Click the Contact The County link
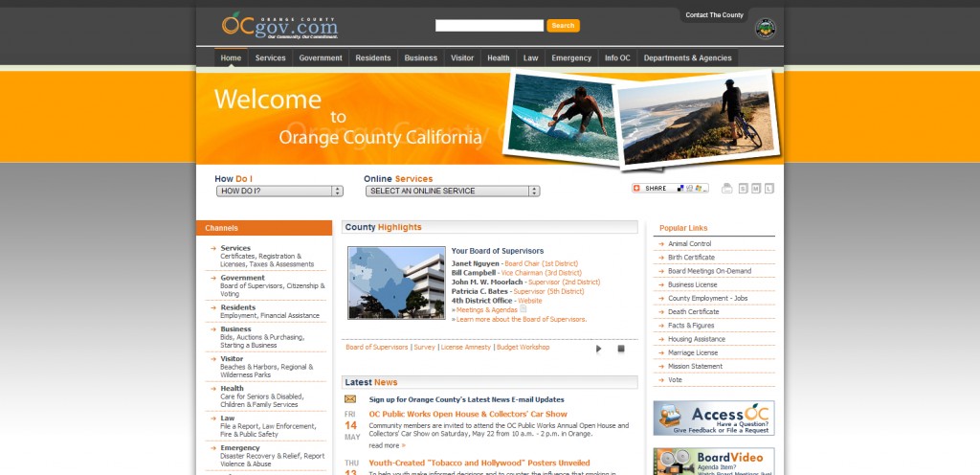The width and height of the screenshot is (980, 475). pyautogui.click(x=714, y=15)
